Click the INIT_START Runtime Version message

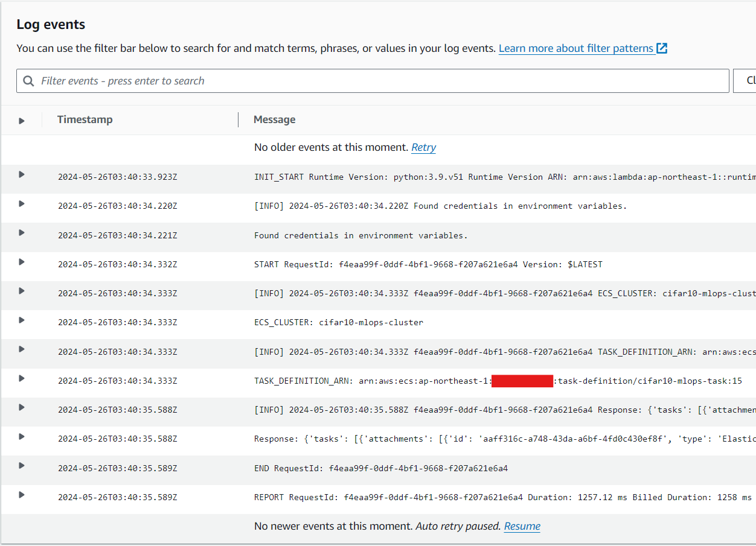505,177
